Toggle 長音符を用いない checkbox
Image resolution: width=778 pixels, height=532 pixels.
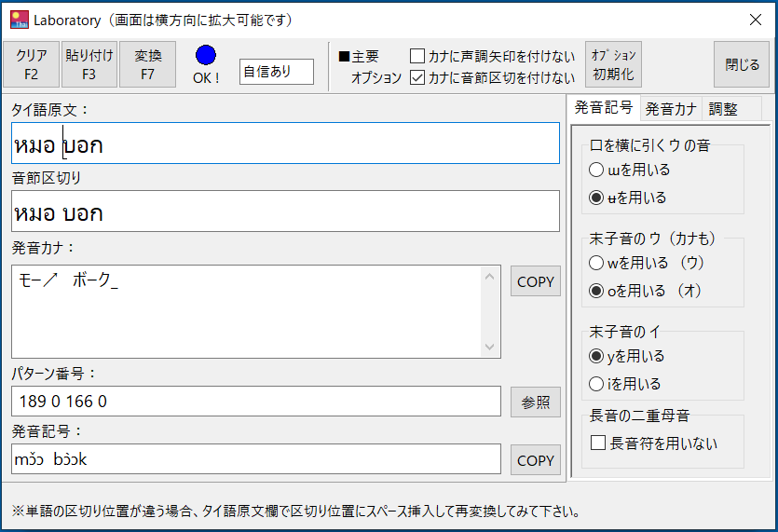pyautogui.click(x=598, y=443)
